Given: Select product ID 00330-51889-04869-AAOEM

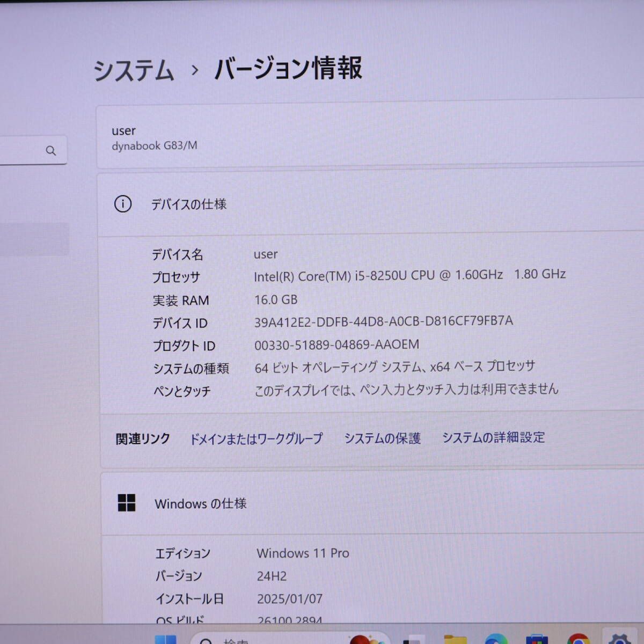Looking at the screenshot, I should tap(337, 344).
